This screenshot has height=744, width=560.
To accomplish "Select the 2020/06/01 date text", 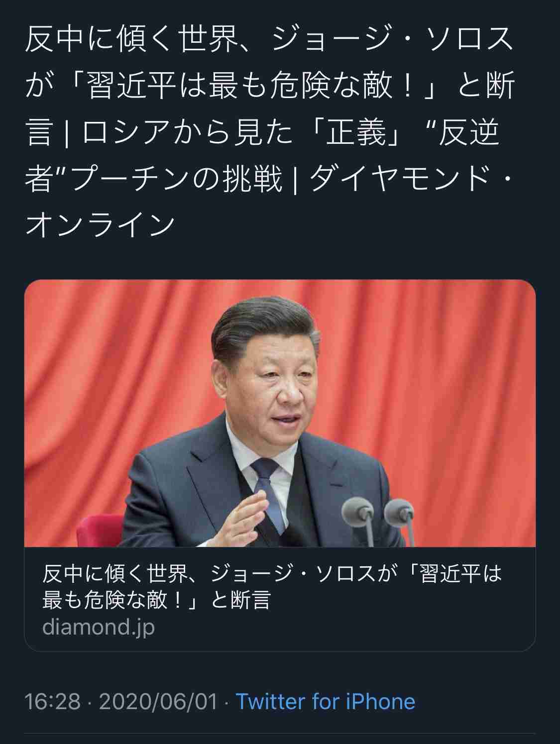I will tap(158, 702).
